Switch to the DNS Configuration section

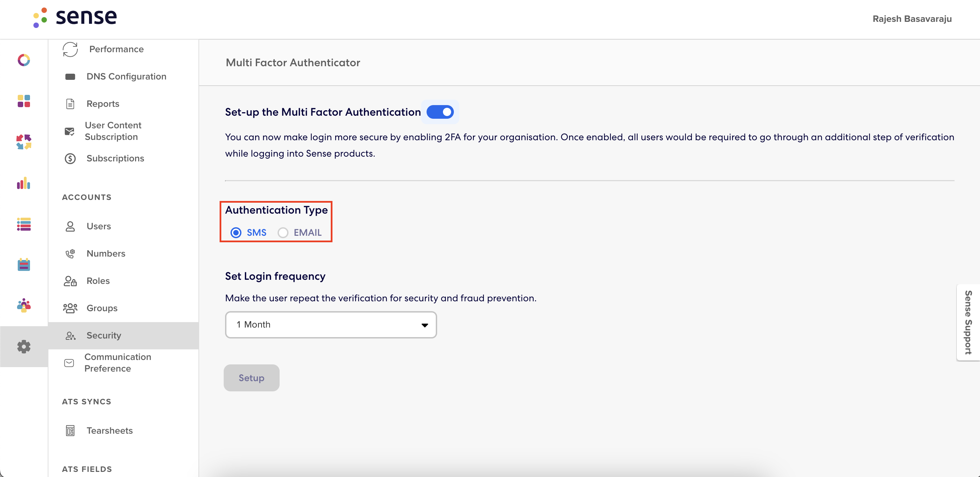point(126,76)
